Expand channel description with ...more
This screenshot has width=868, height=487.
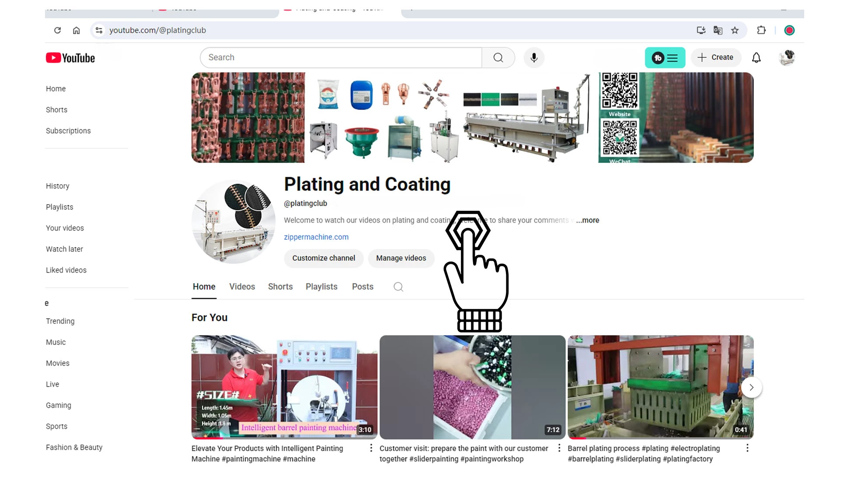pos(587,220)
